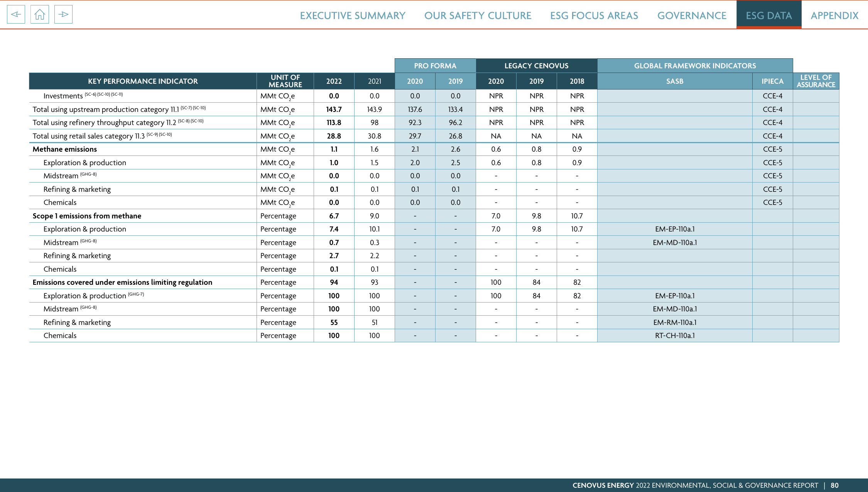Go to the previous page arrow
This screenshot has height=492, width=868.
point(16,15)
